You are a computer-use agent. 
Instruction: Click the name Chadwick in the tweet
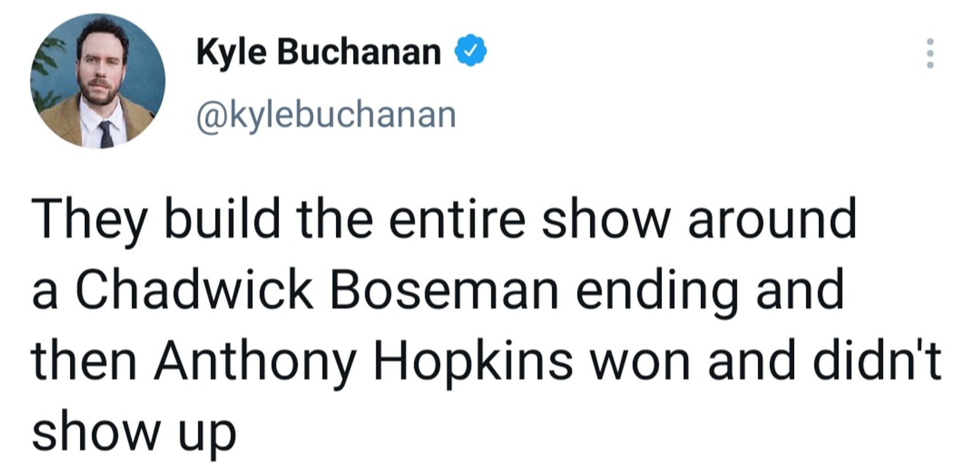pos(194,290)
